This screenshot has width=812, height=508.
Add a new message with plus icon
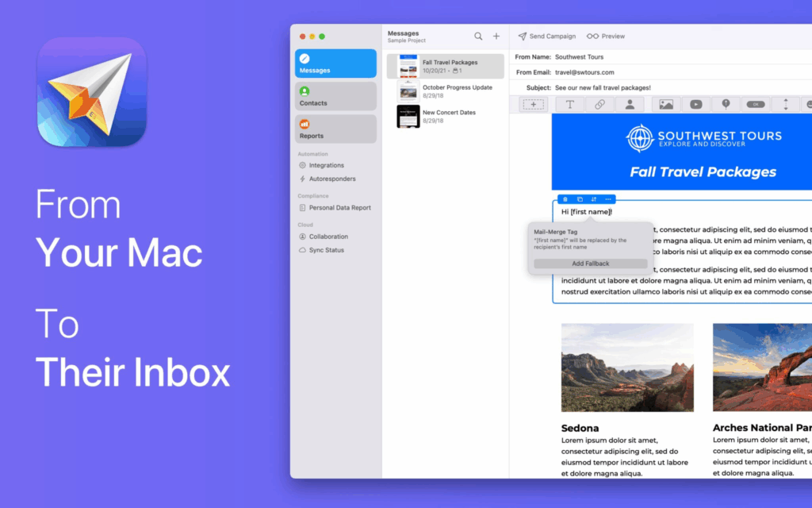coord(496,37)
